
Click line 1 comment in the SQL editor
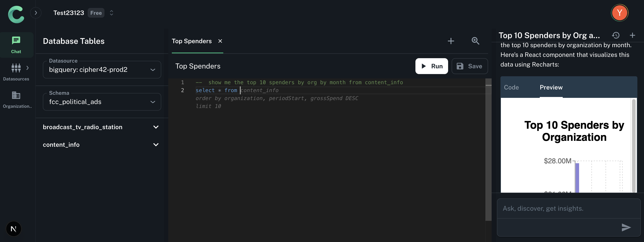tap(299, 82)
